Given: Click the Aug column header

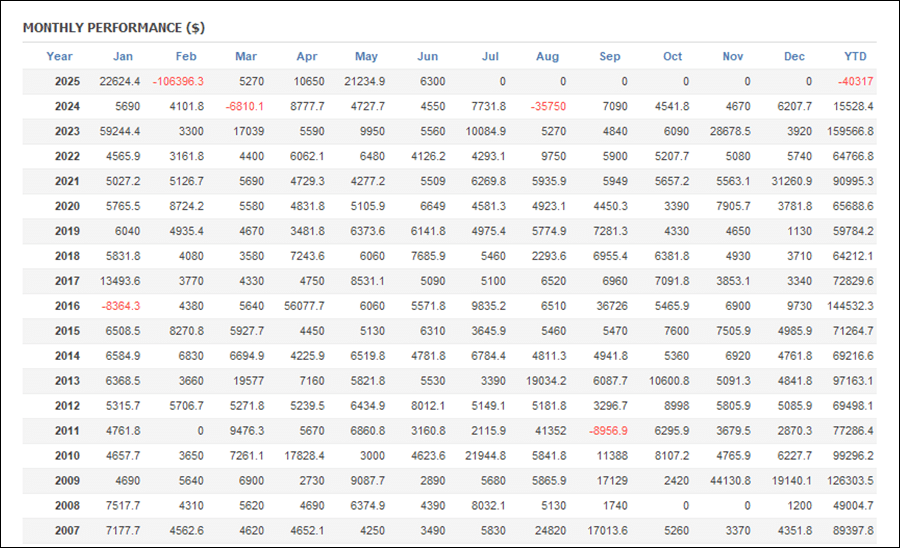Looking at the screenshot, I should coord(547,56).
